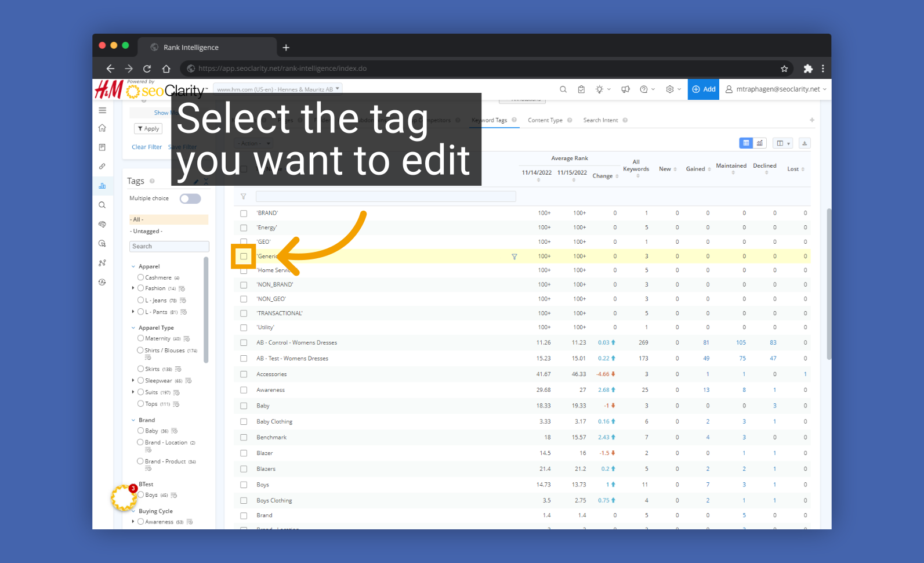This screenshot has width=924, height=563.
Task: Expand the Fashion tag subtree
Action: pos(133,288)
